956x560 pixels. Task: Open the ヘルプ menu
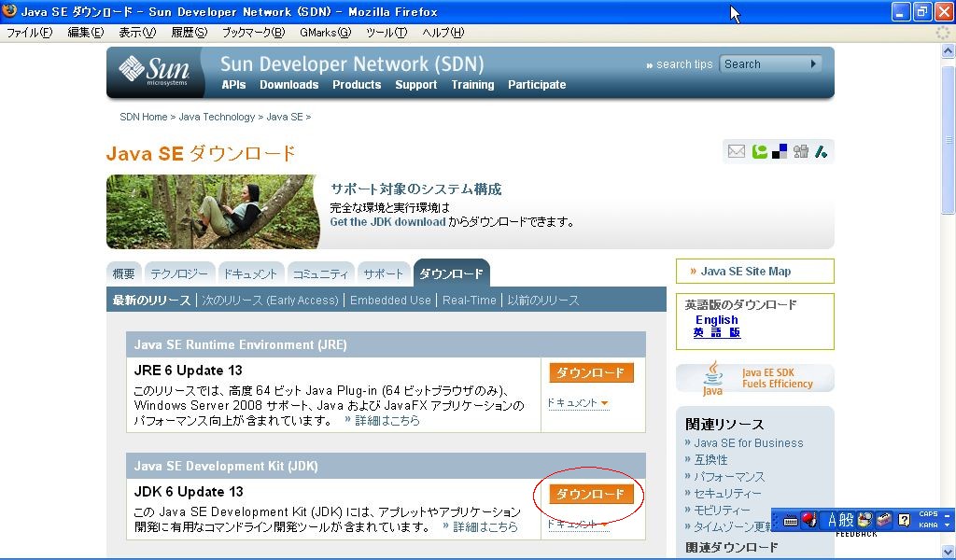click(x=443, y=33)
